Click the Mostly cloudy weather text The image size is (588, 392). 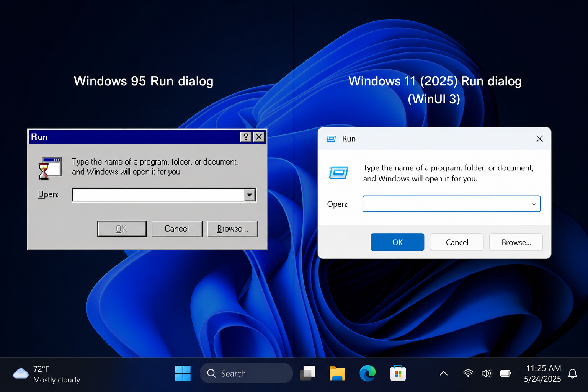pos(57,380)
